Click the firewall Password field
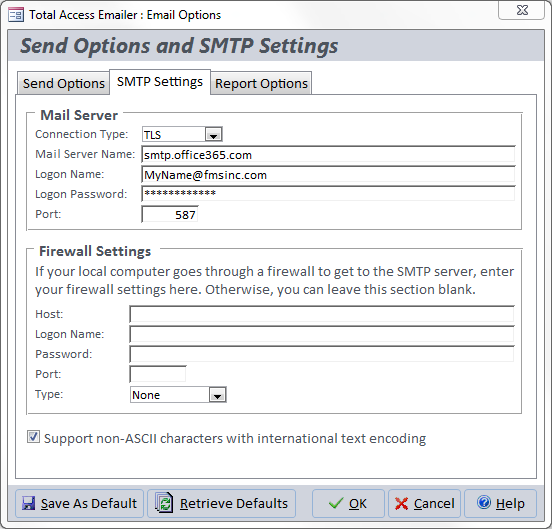Image resolution: width=552 pixels, height=529 pixels. coord(322,354)
